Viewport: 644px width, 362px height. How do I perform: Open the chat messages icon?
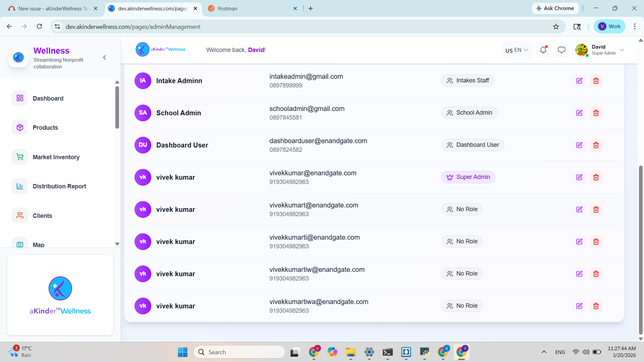point(561,50)
